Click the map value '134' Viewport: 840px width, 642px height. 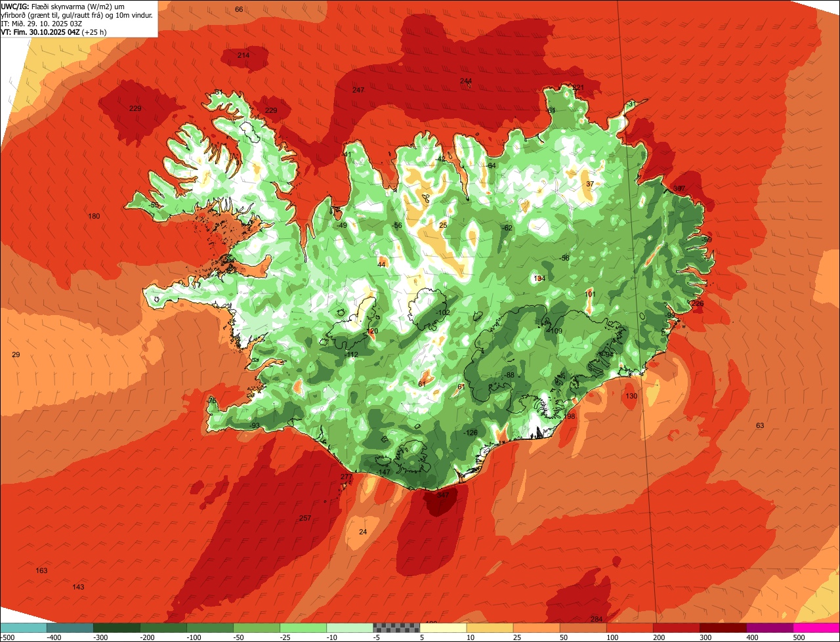tap(539, 278)
